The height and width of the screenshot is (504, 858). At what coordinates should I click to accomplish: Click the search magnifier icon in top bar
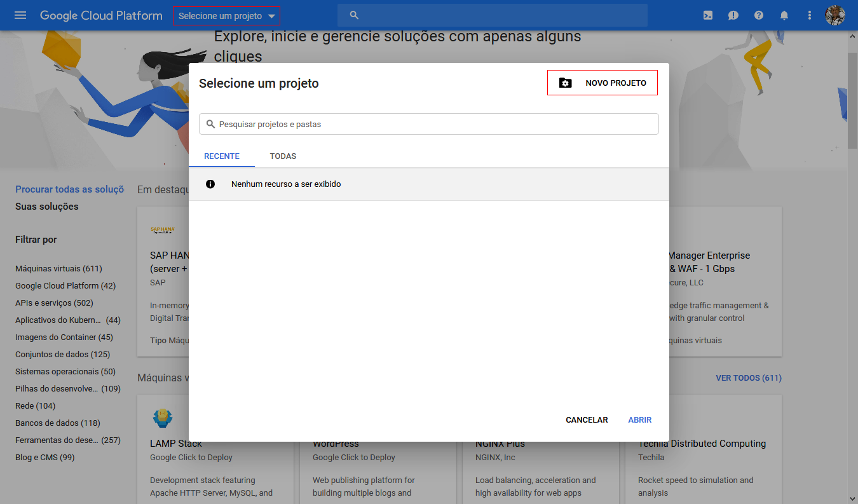(355, 15)
